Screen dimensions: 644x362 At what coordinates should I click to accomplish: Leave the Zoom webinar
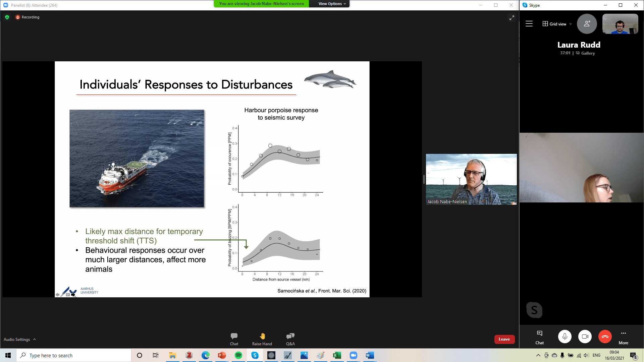pyautogui.click(x=504, y=339)
